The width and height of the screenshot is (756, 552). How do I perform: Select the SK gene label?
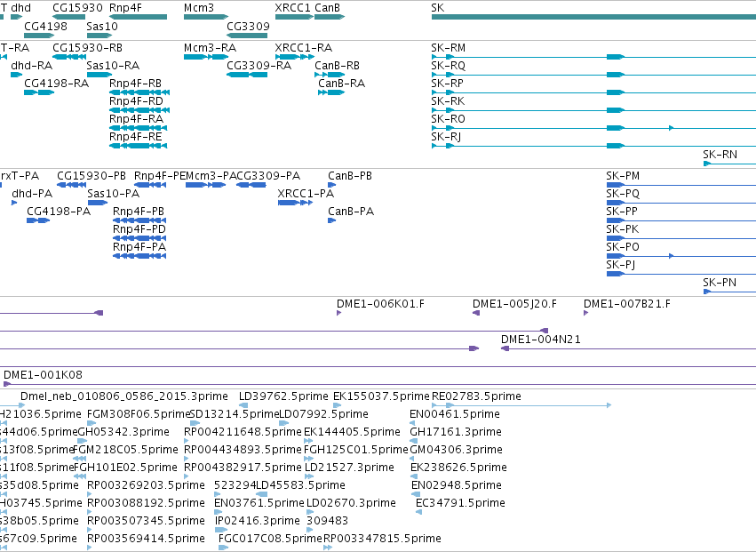pos(438,8)
